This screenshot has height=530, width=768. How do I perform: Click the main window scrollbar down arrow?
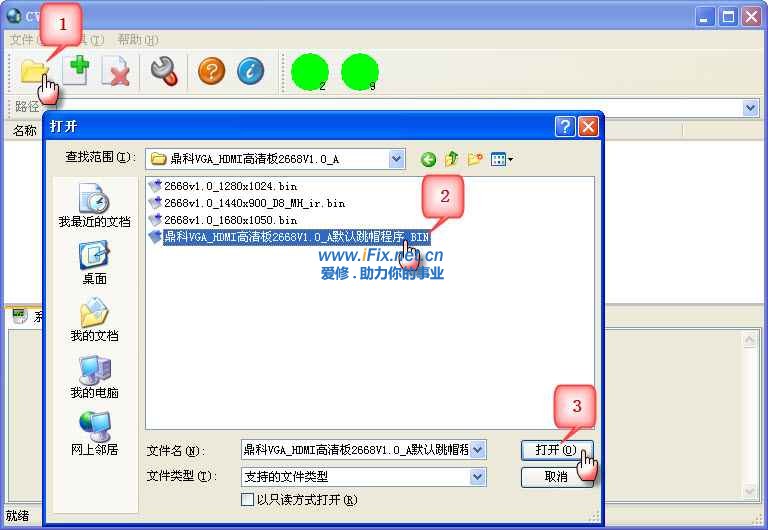pos(750,490)
